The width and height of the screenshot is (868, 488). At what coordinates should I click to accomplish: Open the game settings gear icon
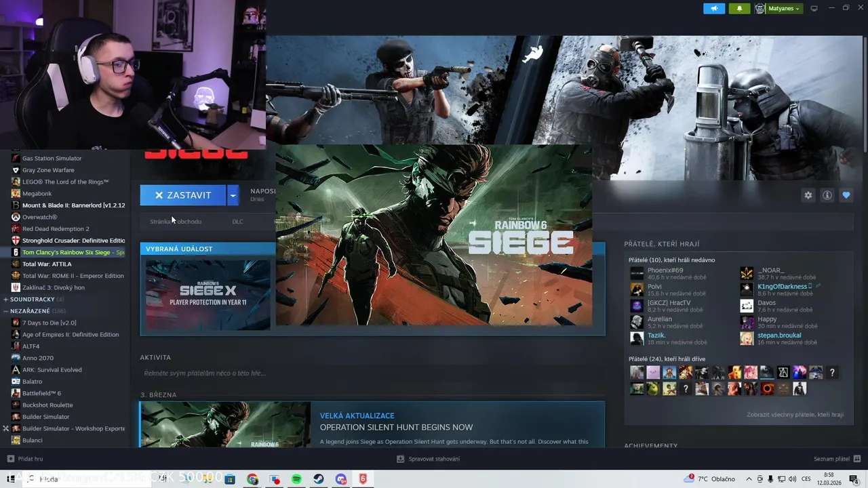click(808, 195)
